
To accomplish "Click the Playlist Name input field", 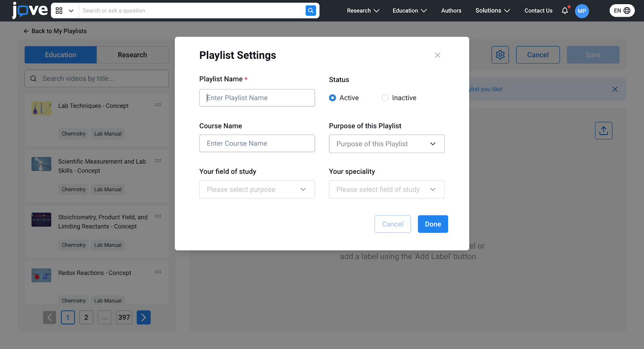I will 257,98.
